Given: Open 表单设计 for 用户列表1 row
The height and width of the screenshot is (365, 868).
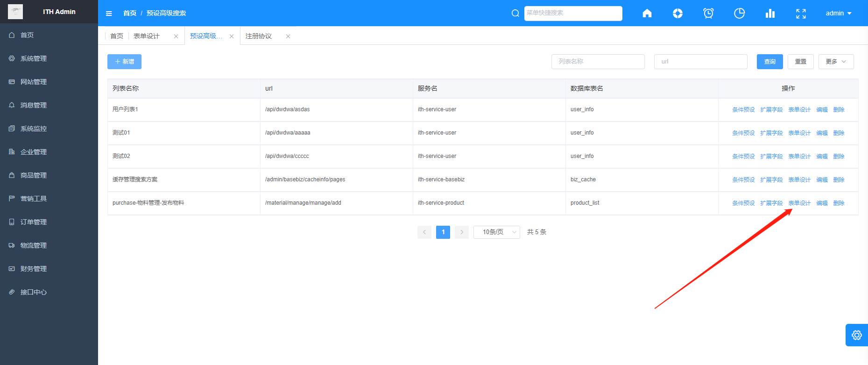Looking at the screenshot, I should (799, 110).
